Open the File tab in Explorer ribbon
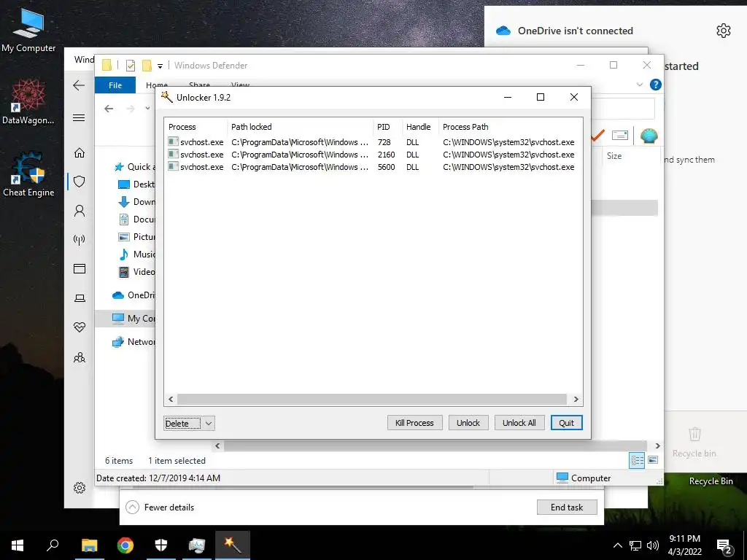This screenshot has width=747, height=560. [115, 85]
